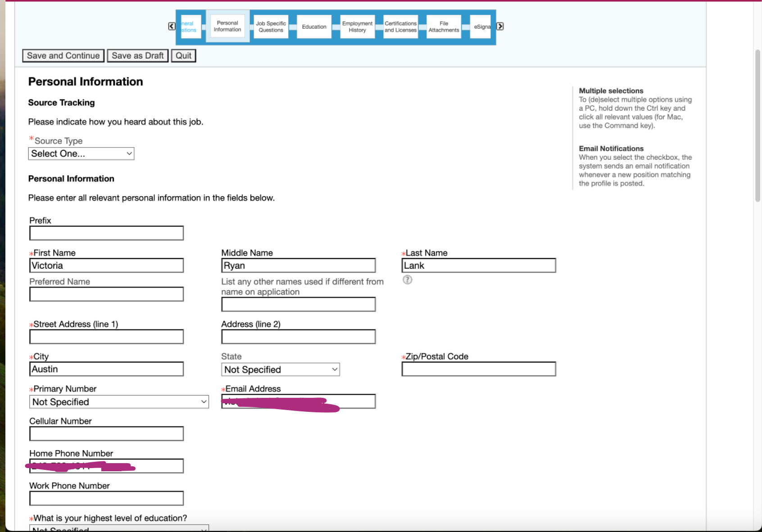The width and height of the screenshot is (762, 532).
Task: Click the left step-scroll arrow icon
Action: [172, 27]
